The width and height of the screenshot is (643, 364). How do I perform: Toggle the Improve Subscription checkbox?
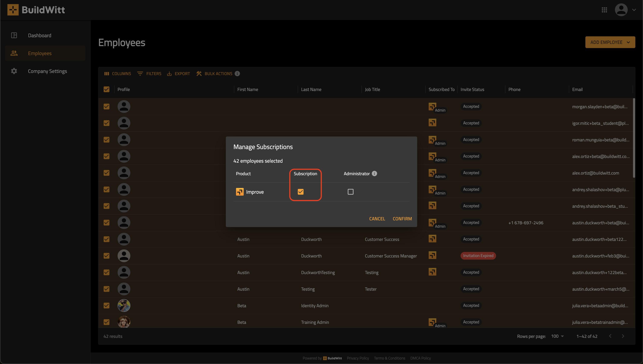click(300, 192)
